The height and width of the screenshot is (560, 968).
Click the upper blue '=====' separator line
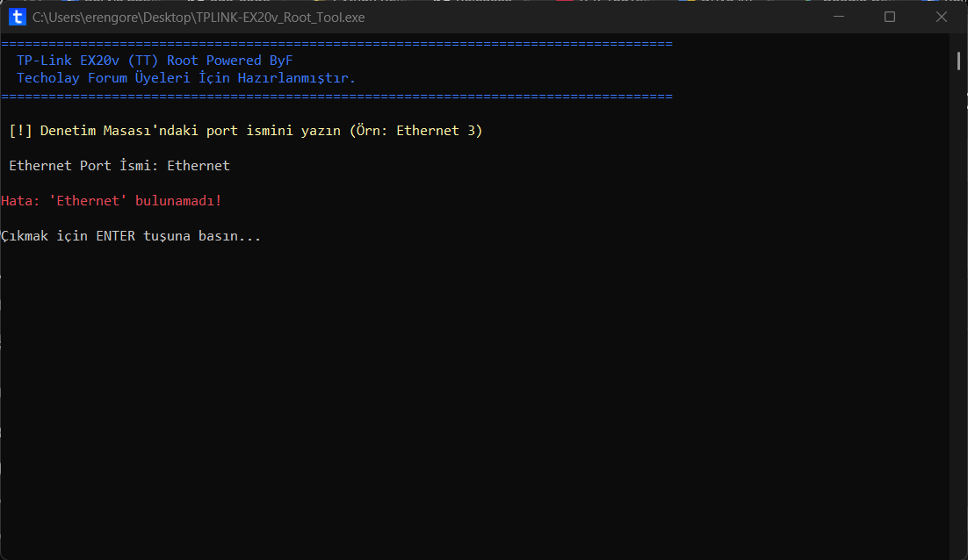[x=336, y=44]
